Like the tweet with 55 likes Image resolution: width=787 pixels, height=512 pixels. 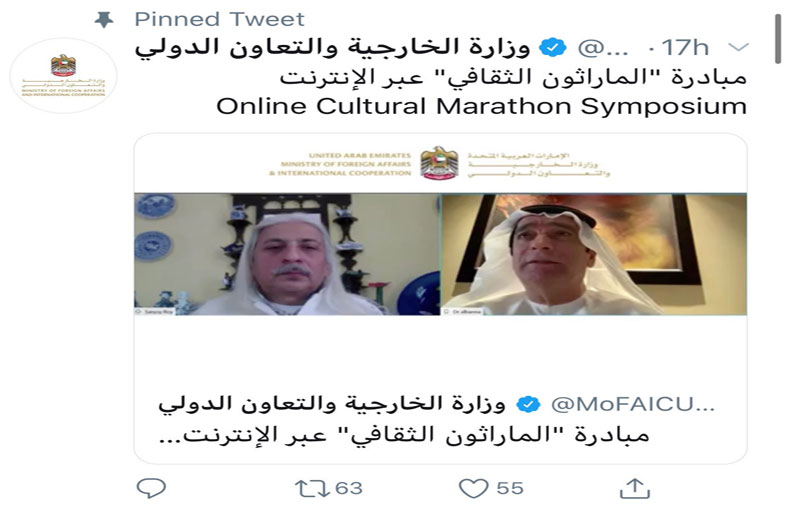tap(473, 488)
